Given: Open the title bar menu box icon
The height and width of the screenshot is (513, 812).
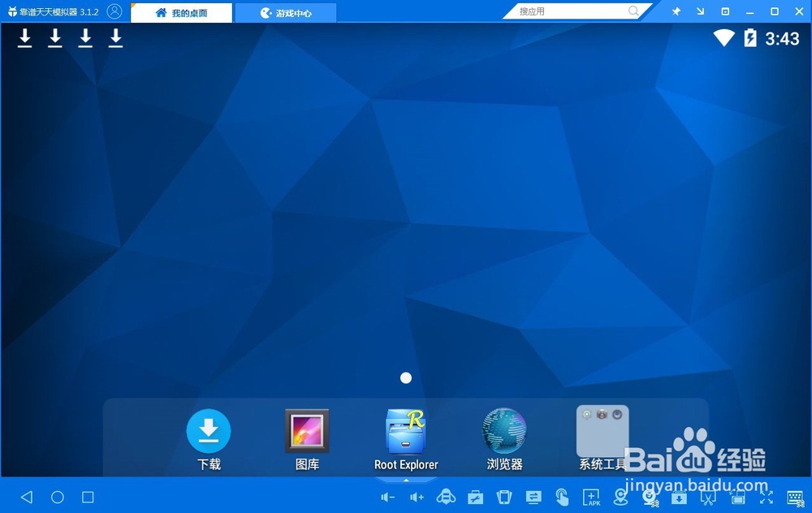Looking at the screenshot, I should [725, 11].
